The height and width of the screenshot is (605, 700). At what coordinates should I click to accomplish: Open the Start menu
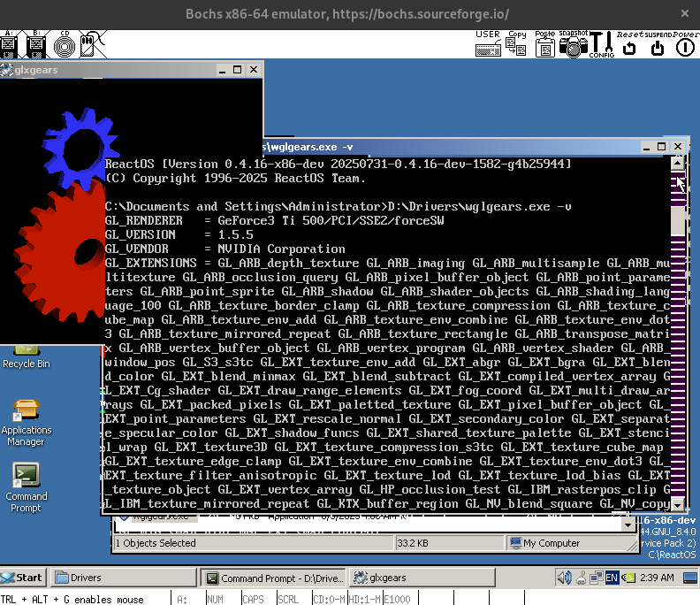coord(22,578)
